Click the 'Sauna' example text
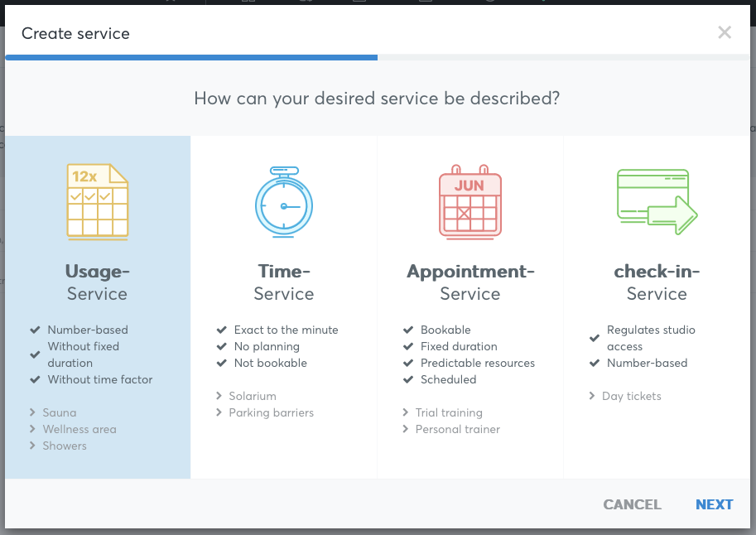The height and width of the screenshot is (535, 756). 60,412
